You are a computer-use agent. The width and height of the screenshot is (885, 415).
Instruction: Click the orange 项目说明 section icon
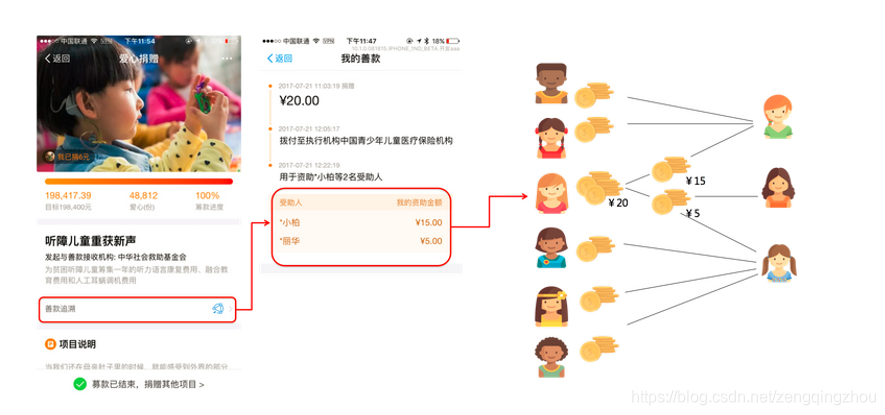point(50,344)
